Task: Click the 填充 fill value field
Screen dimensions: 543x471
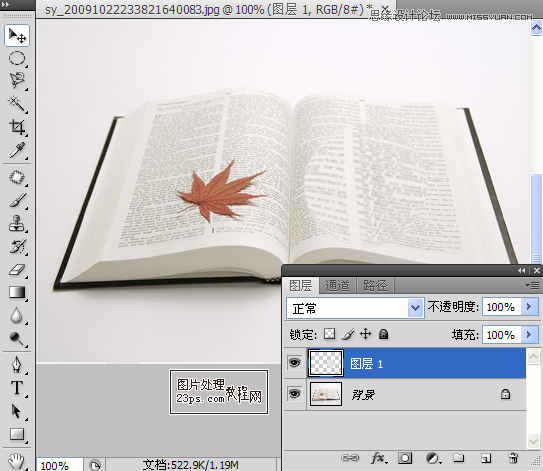Action: [501, 335]
